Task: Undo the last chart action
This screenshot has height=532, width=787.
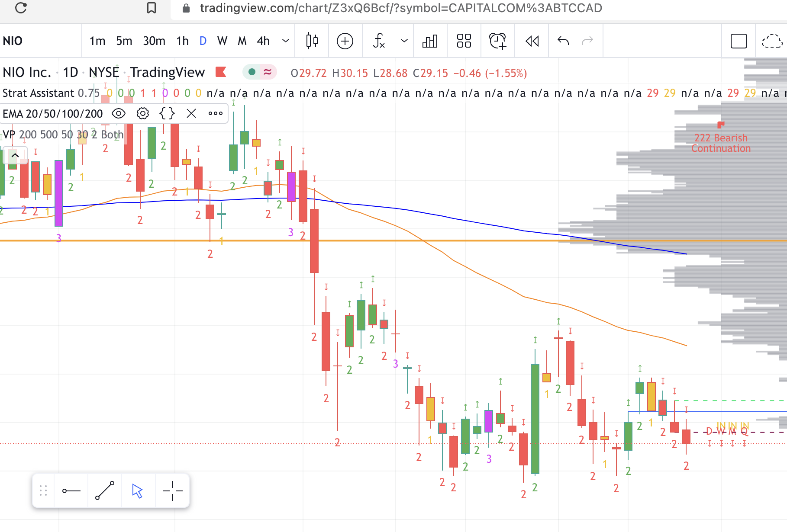Action: click(x=563, y=41)
